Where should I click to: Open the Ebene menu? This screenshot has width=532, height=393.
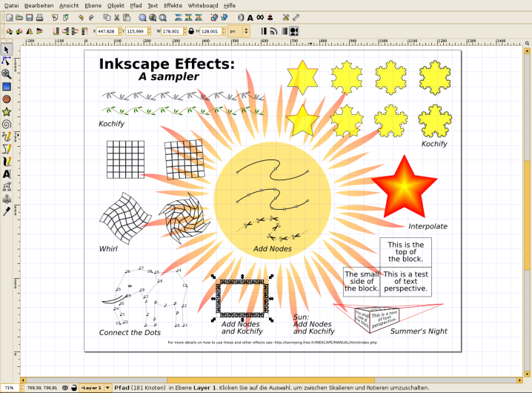click(x=93, y=5)
